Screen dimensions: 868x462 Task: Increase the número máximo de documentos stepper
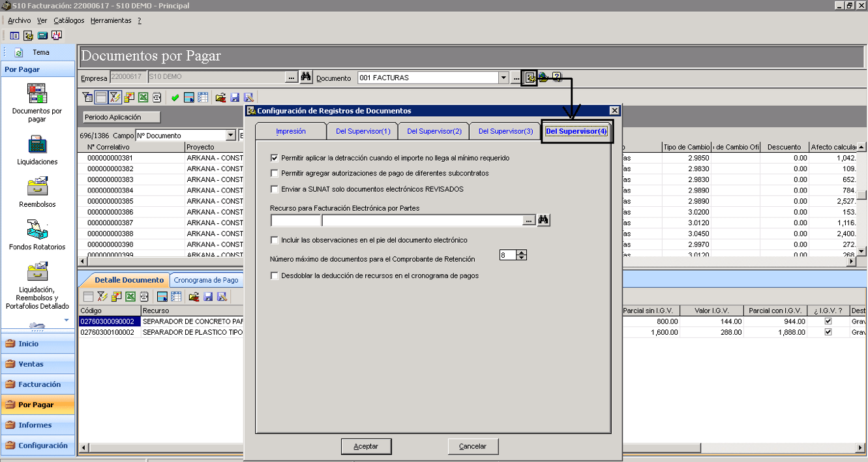click(x=521, y=253)
